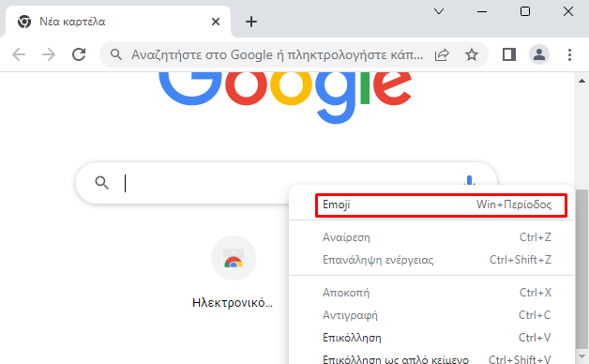
Task: Close the Chrome window
Action: [x=568, y=11]
